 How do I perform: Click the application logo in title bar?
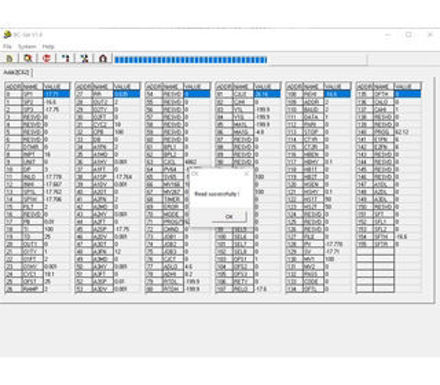(x=7, y=34)
